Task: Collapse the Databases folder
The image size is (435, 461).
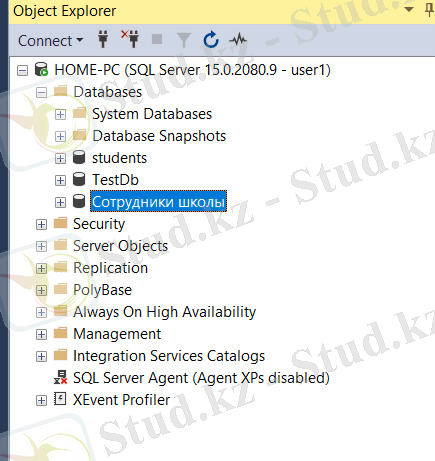Action: (41, 92)
